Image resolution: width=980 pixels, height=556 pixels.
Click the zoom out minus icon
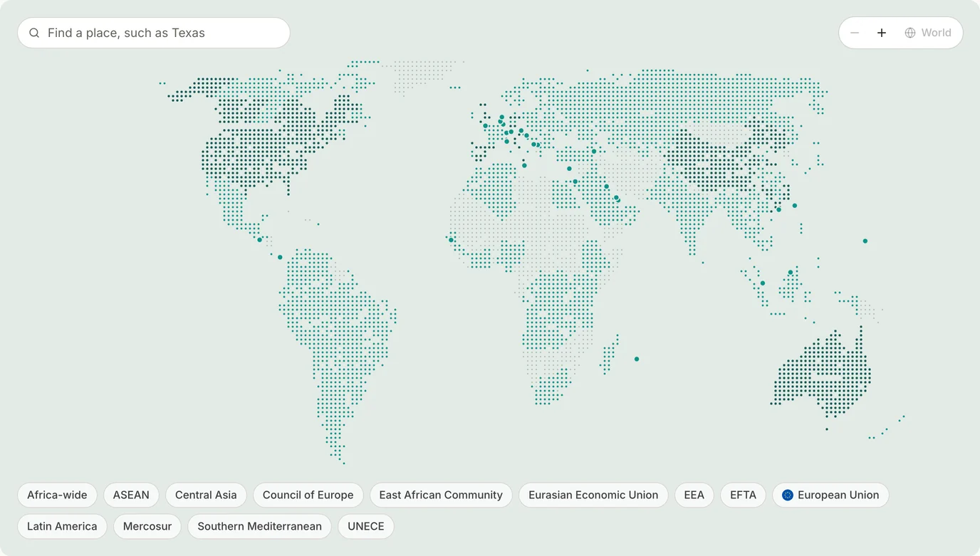[855, 33]
